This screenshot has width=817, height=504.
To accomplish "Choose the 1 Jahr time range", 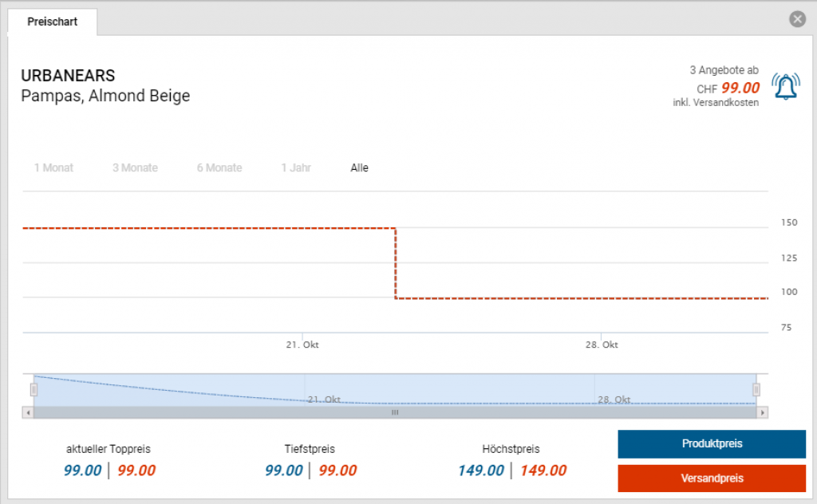I will click(296, 168).
